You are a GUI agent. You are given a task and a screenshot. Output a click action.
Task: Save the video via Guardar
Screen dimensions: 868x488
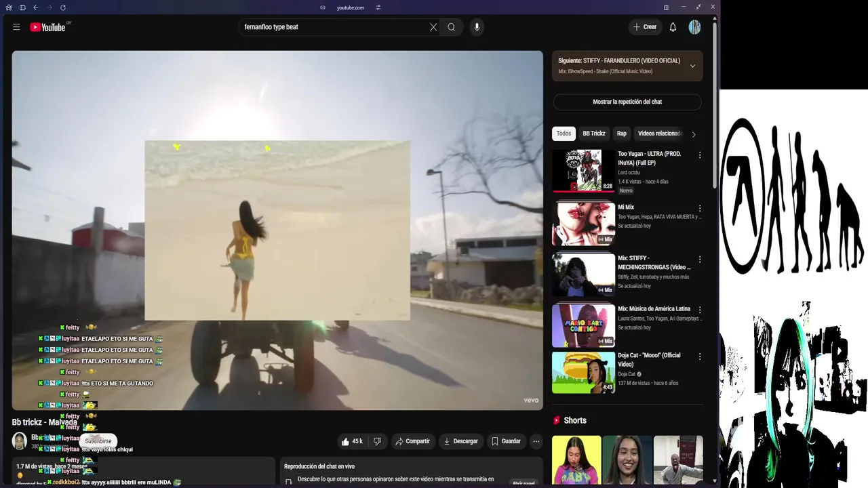point(506,441)
